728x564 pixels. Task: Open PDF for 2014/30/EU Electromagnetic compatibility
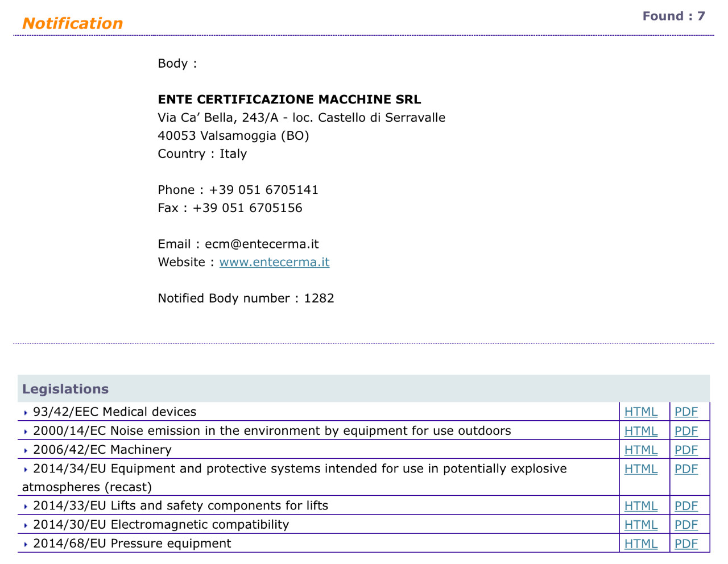pos(685,525)
